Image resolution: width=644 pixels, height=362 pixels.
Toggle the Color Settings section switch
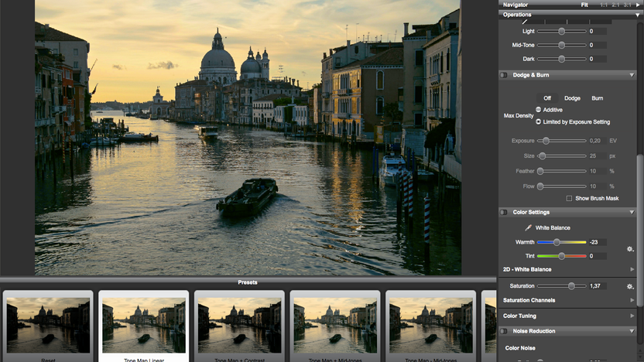pos(504,212)
